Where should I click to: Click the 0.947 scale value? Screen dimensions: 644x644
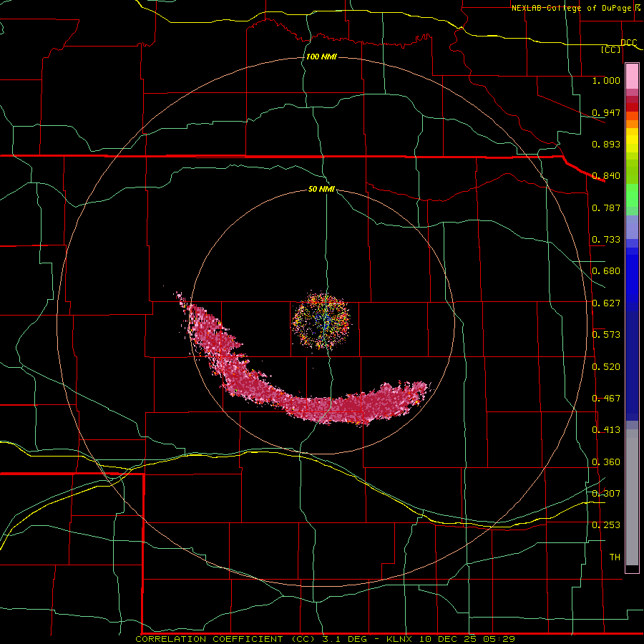tap(606, 112)
